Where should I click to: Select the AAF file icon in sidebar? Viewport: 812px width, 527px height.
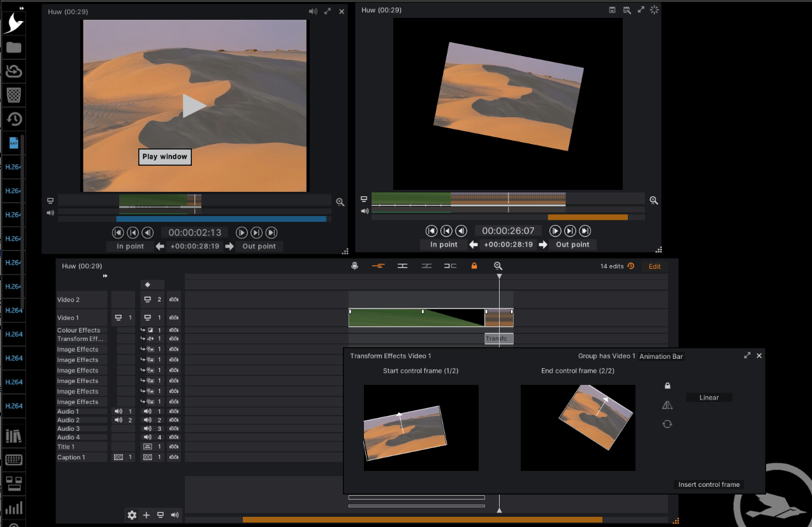[14, 143]
